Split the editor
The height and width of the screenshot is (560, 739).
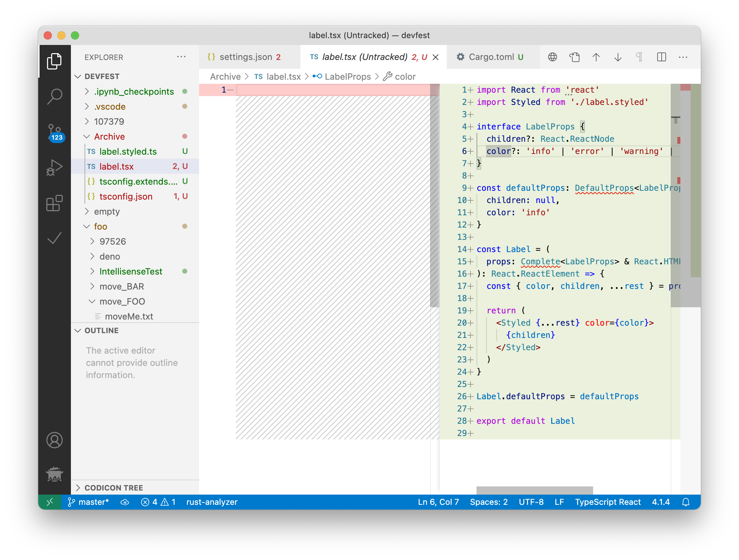tap(661, 57)
